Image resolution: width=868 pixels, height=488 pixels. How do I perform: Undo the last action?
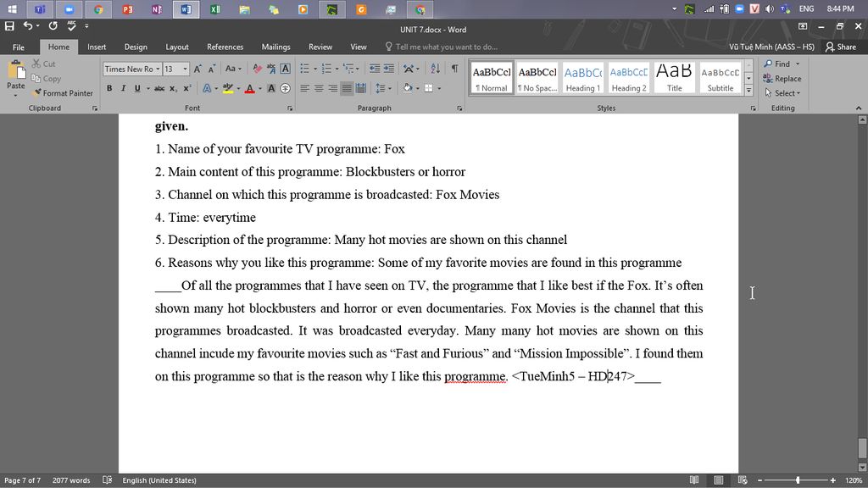point(28,25)
